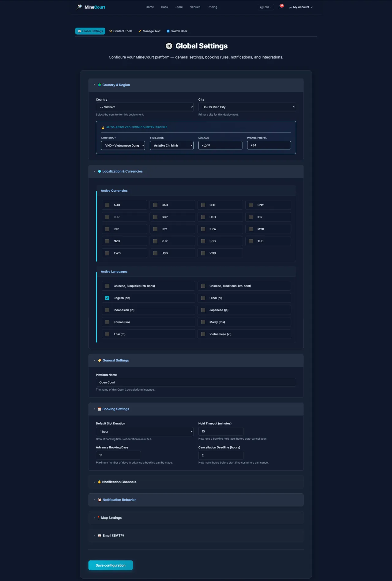Collapse the Localization & Currencies section
Image resolution: width=392 pixels, height=581 pixels.
[196, 171]
